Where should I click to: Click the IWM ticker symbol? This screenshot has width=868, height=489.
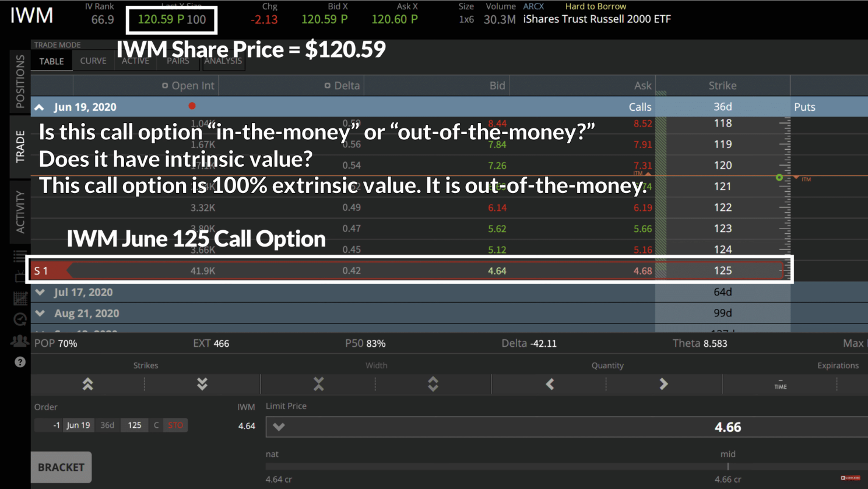[31, 16]
